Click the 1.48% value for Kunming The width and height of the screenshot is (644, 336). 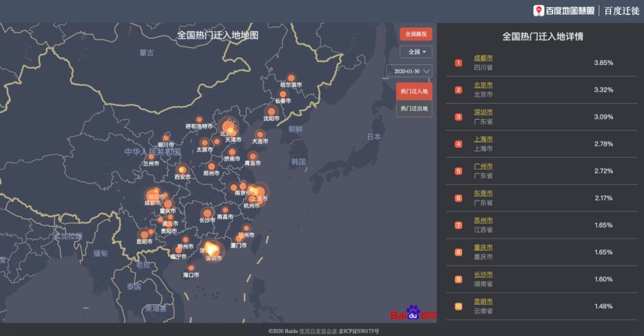tap(603, 306)
